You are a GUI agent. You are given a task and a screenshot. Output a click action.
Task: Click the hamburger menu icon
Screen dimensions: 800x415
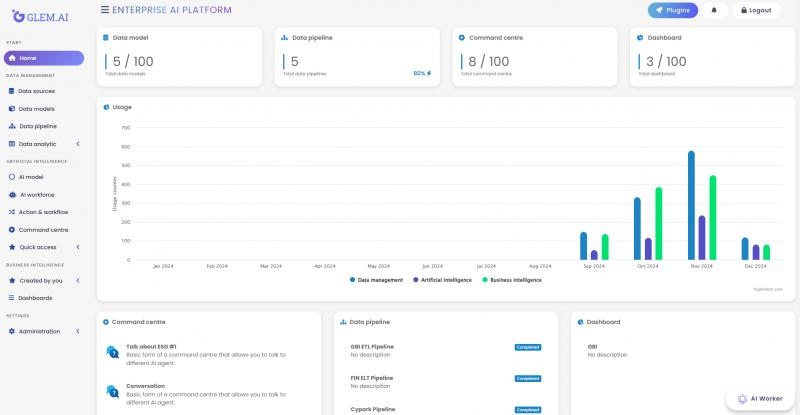pyautogui.click(x=105, y=9)
